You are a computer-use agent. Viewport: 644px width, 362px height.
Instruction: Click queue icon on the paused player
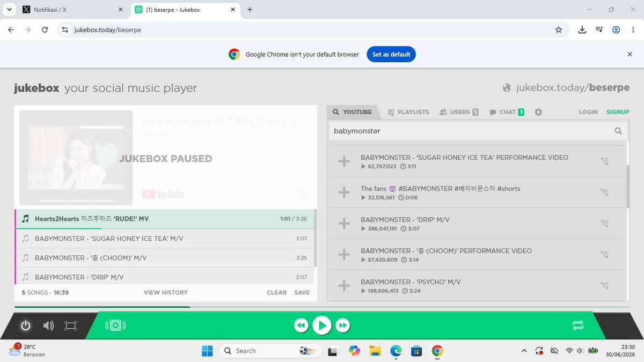(303, 194)
